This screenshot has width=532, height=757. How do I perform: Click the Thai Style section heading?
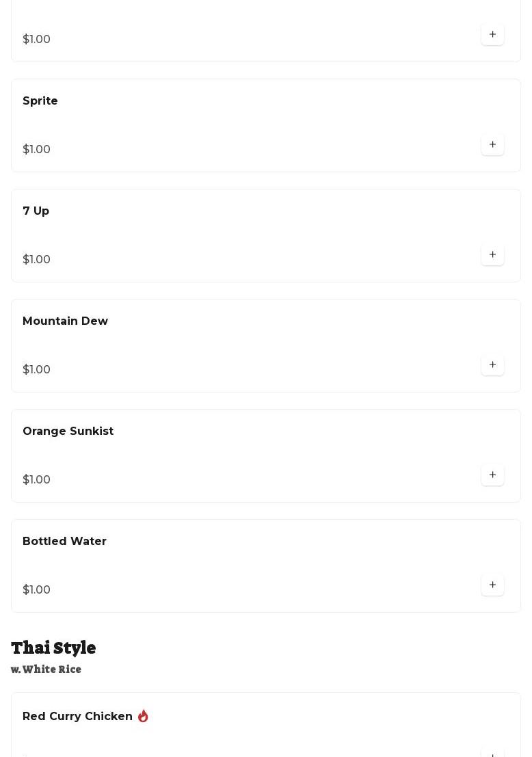point(53,648)
